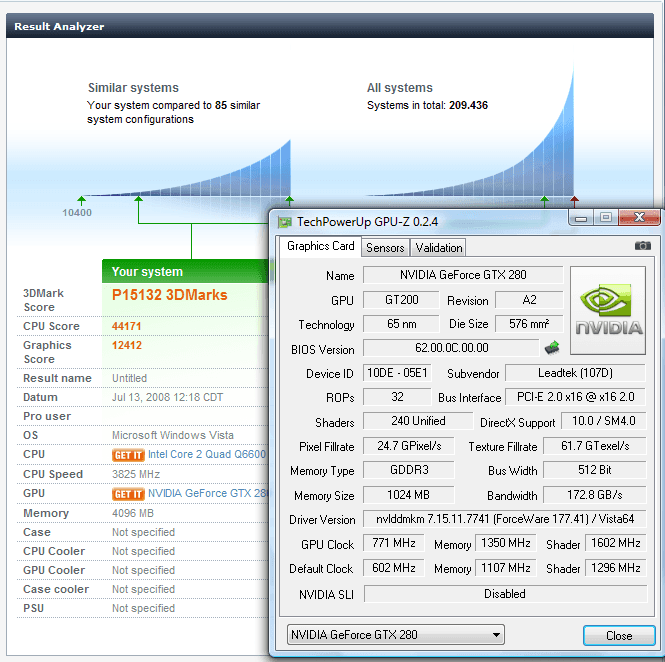Click the CPU Score value 44171
The width and height of the screenshot is (665, 662).
[126, 326]
